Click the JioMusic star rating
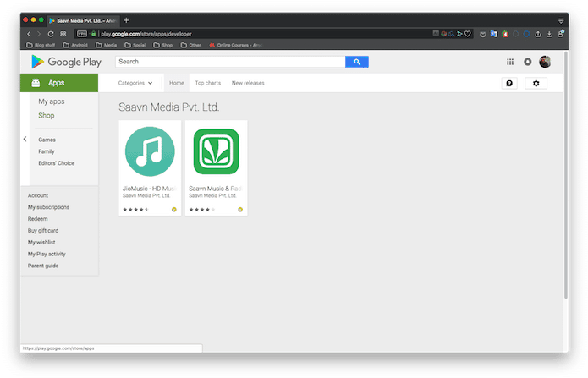Image resolution: width=588 pixels, height=378 pixels. click(x=135, y=210)
